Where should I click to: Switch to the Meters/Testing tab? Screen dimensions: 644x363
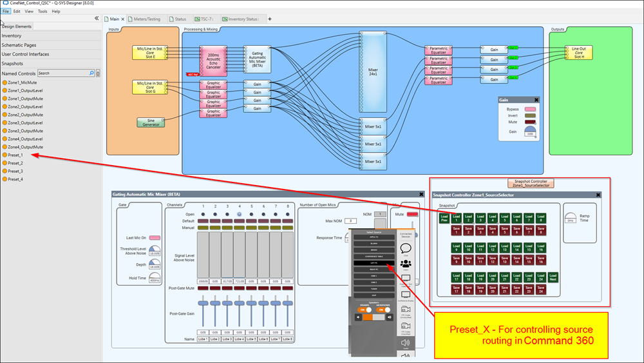(x=146, y=19)
